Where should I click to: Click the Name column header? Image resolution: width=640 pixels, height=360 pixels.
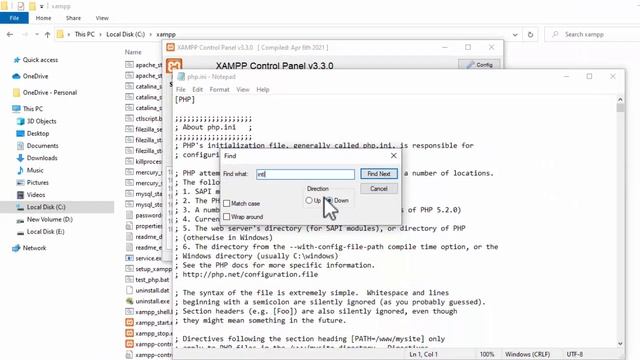coord(133,52)
